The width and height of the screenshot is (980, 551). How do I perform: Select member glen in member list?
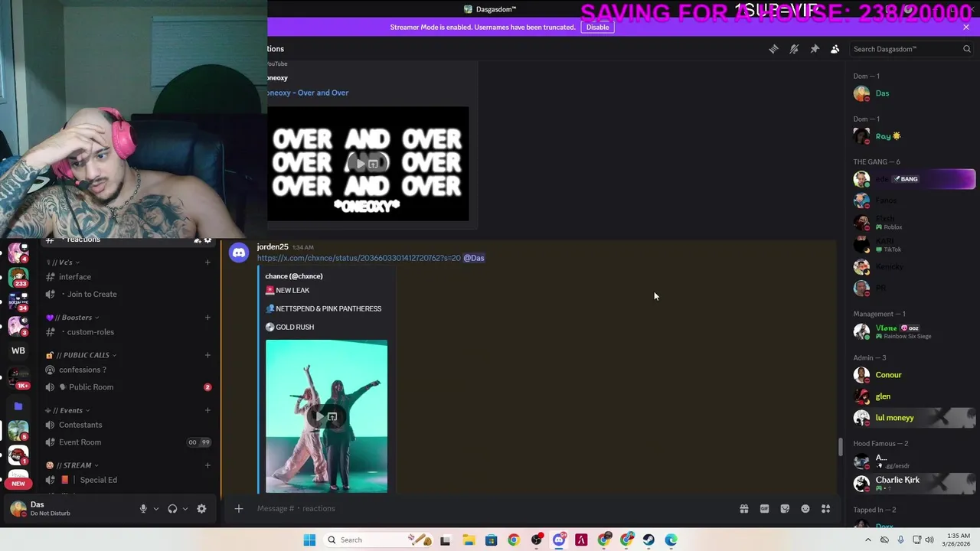coord(913,396)
